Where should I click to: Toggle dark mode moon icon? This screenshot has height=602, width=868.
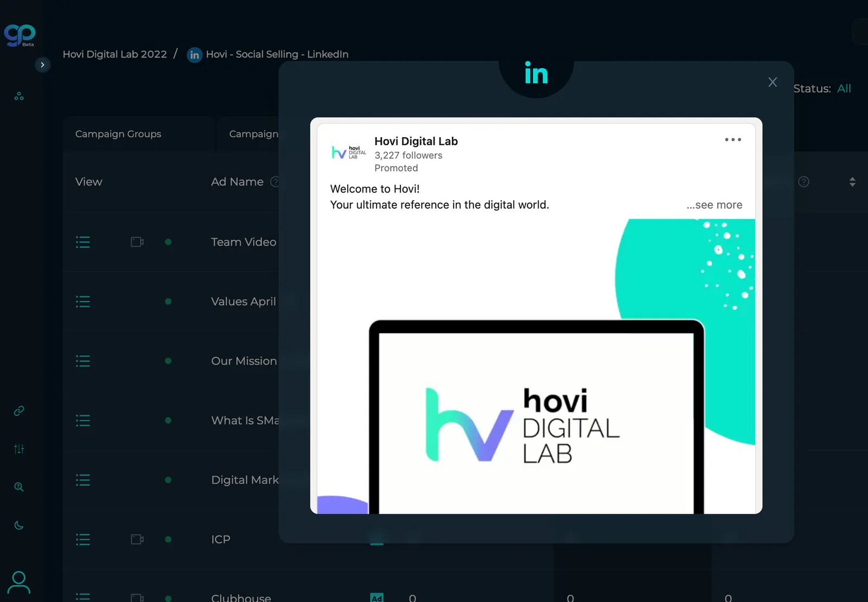coord(19,525)
